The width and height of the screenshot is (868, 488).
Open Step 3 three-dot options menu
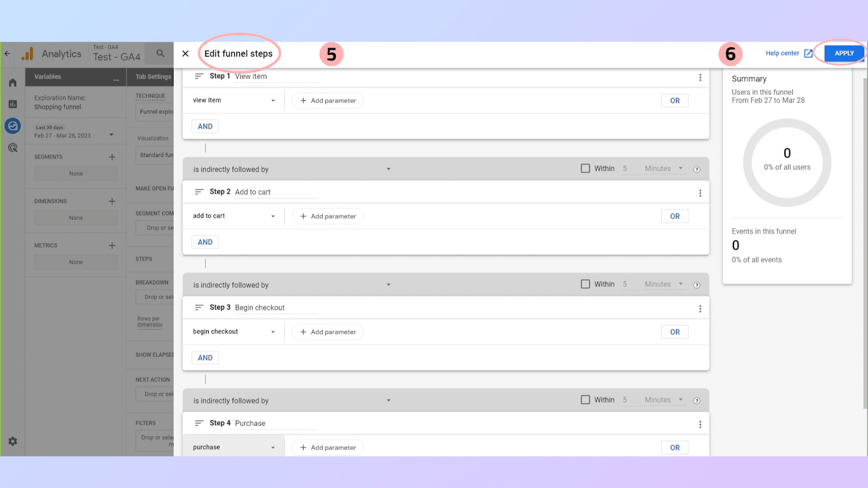pos(700,309)
